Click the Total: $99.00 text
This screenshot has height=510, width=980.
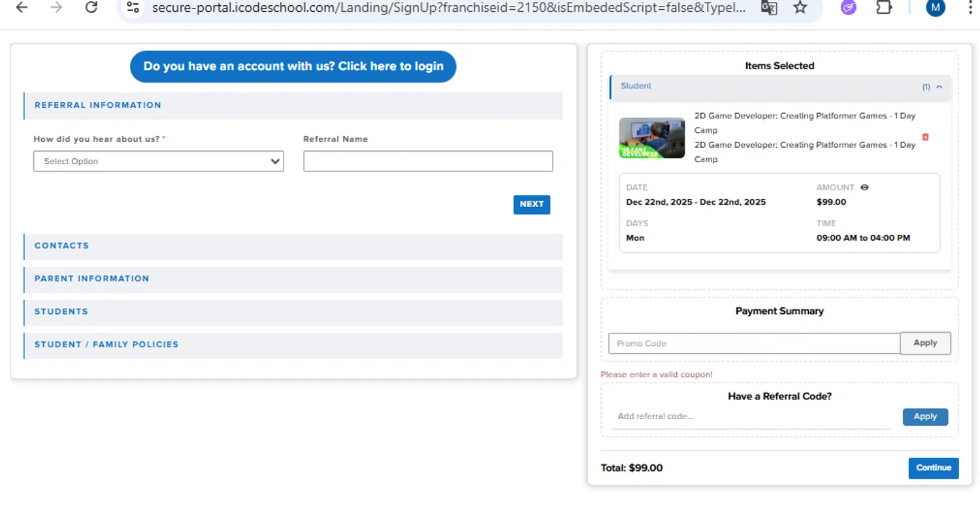point(632,468)
